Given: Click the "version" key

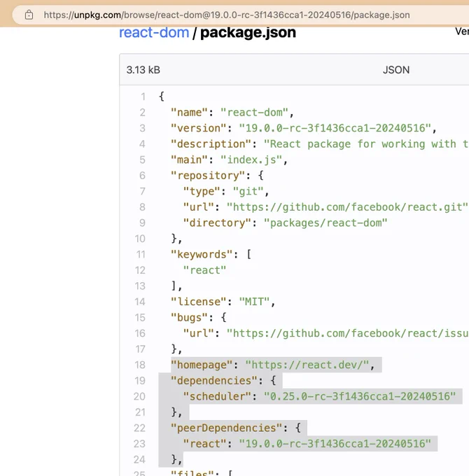Looking at the screenshot, I should 199,128.
